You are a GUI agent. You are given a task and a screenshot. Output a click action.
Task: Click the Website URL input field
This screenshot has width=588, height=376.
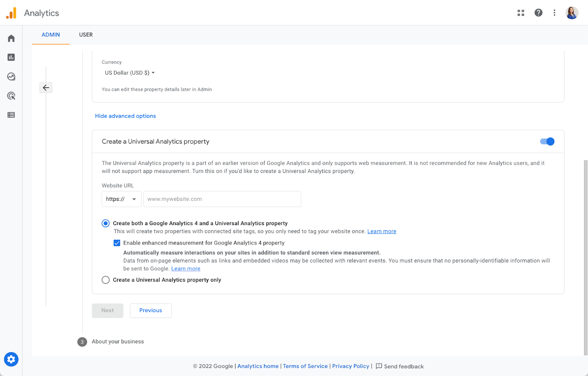point(222,199)
